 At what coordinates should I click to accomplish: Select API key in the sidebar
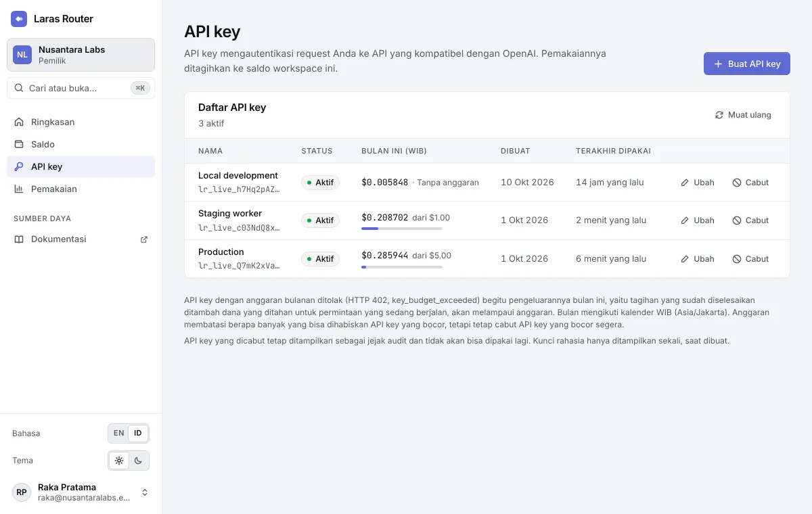click(x=81, y=166)
